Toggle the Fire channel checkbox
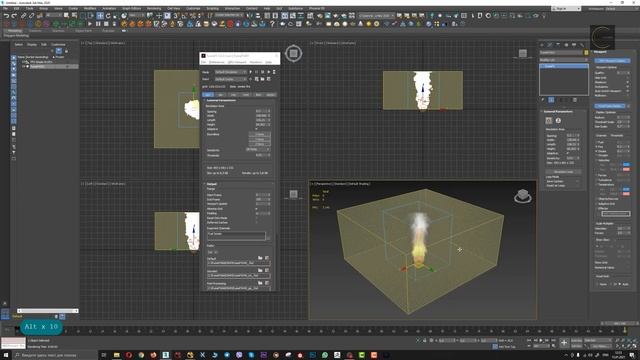 [597, 147]
